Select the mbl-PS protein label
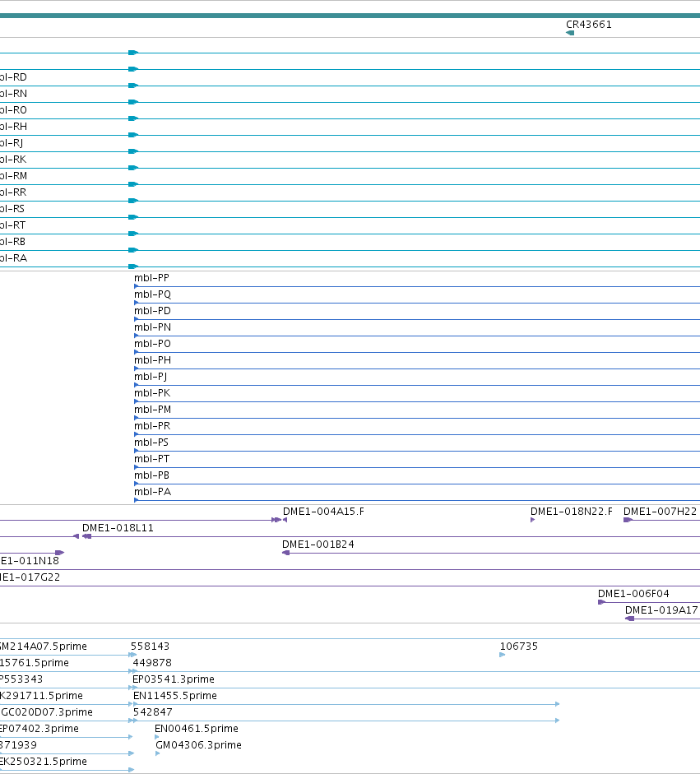Screen dimensions: 700x774 point(151,443)
